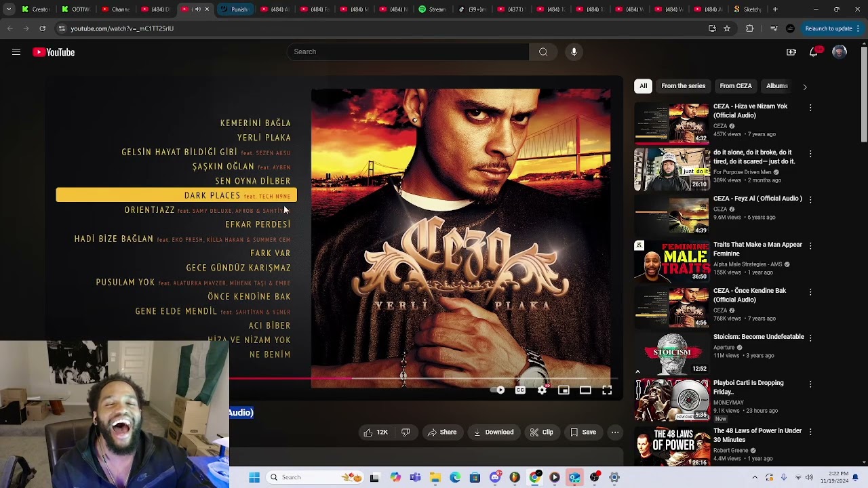Viewport: 868px width, 488px height.
Task: Open options for Feyz Al video
Action: (x=810, y=200)
